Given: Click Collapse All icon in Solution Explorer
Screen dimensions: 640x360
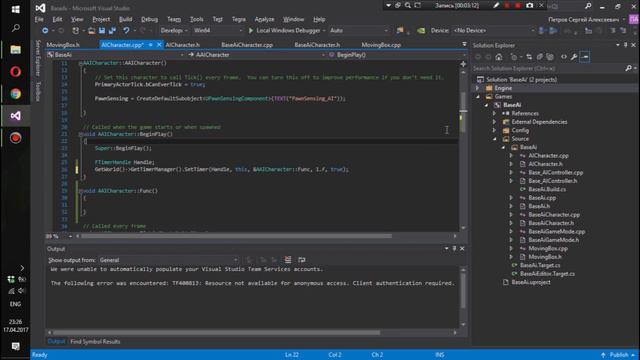Looking at the screenshot, I should click(x=540, y=57).
